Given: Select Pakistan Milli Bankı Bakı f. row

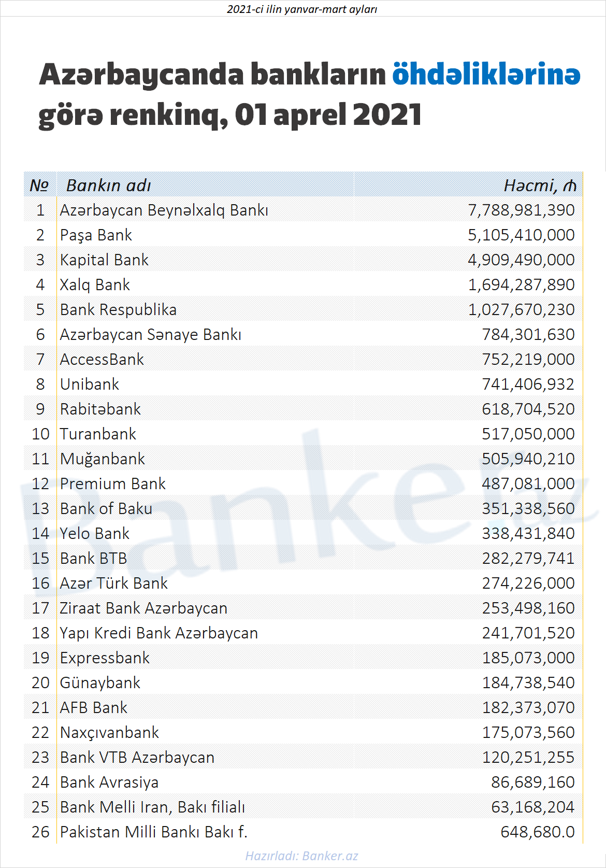Looking at the screenshot, I should (303, 832).
